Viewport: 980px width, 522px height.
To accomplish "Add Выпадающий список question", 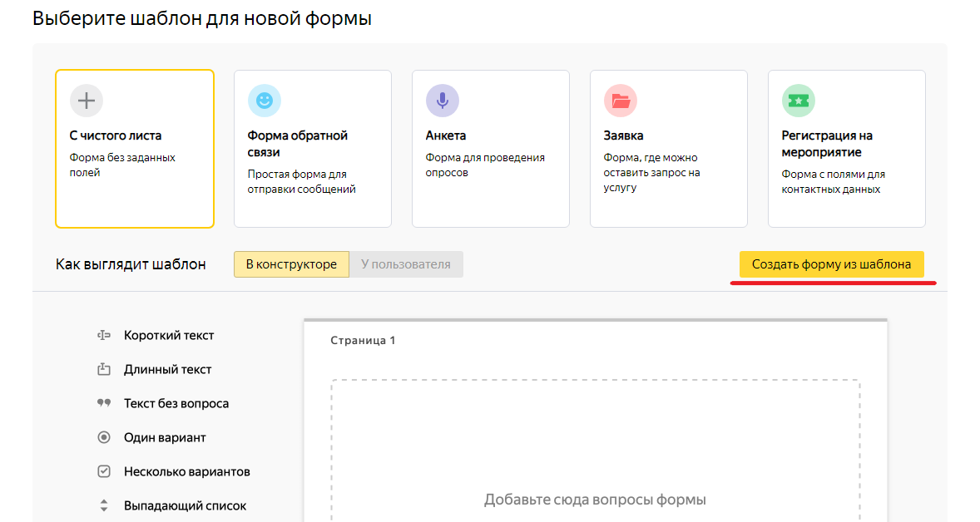I will [185, 505].
